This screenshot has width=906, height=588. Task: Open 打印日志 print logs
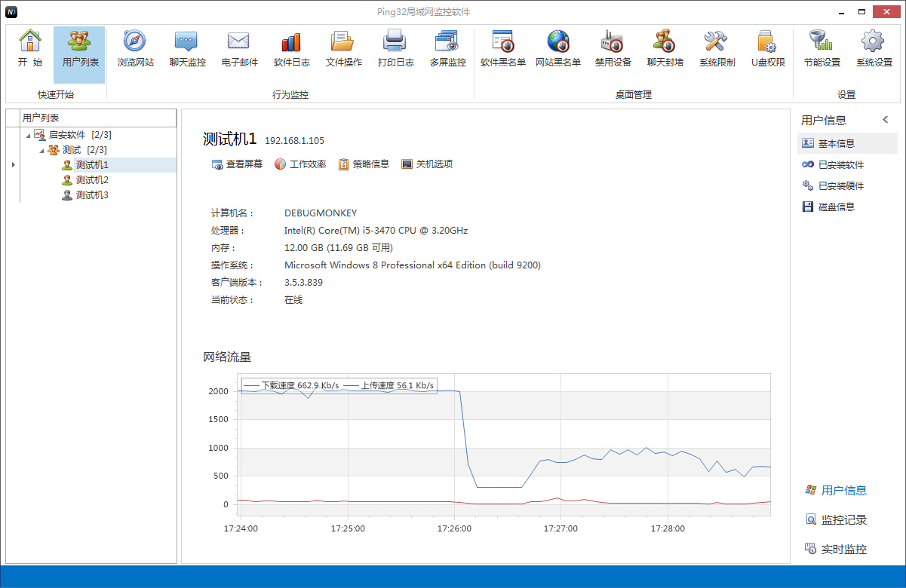click(395, 49)
